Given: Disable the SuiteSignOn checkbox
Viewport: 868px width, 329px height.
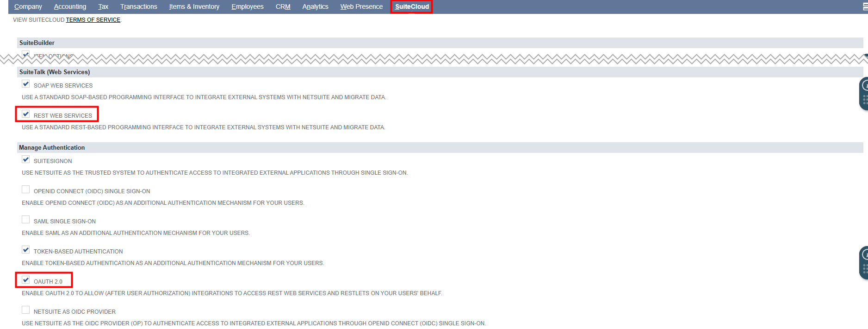Looking at the screenshot, I should (x=26, y=160).
